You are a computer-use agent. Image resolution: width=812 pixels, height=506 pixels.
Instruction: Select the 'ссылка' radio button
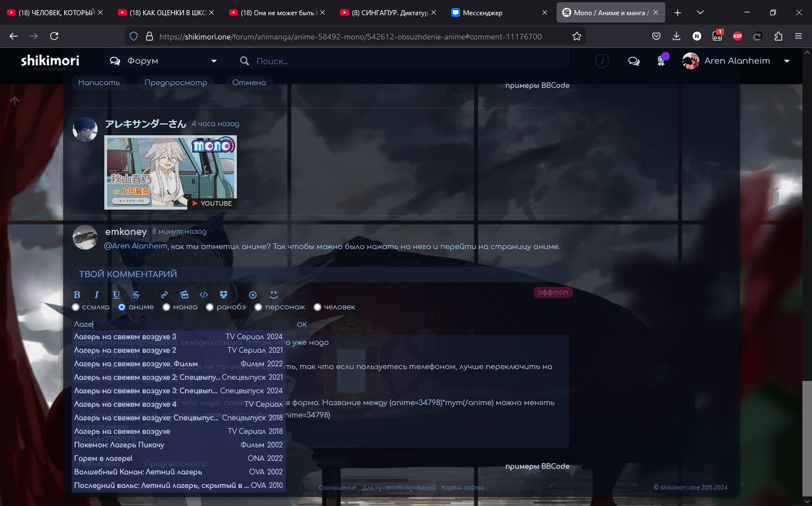click(76, 307)
